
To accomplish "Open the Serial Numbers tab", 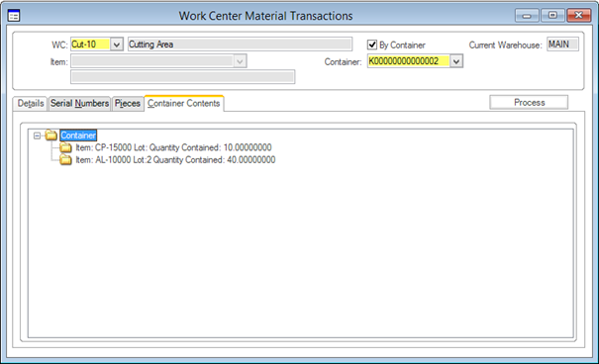I will coord(79,104).
